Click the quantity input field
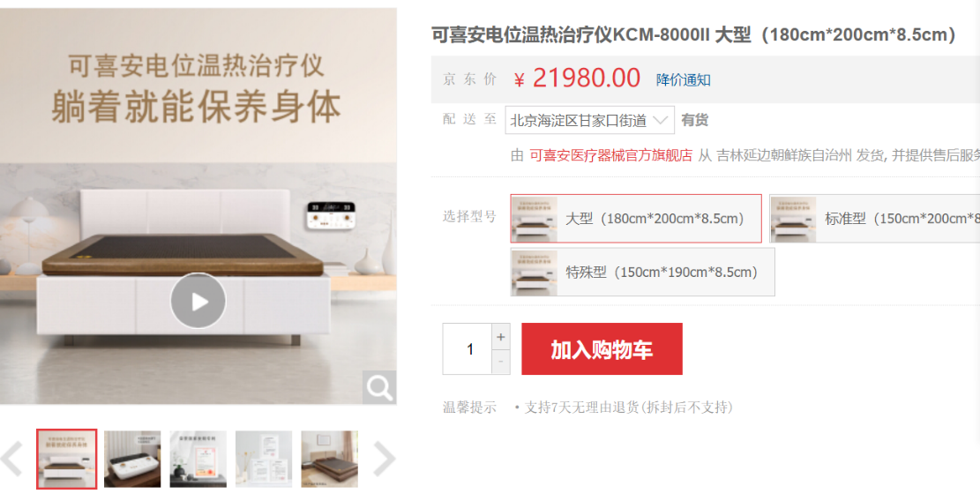 coord(468,349)
